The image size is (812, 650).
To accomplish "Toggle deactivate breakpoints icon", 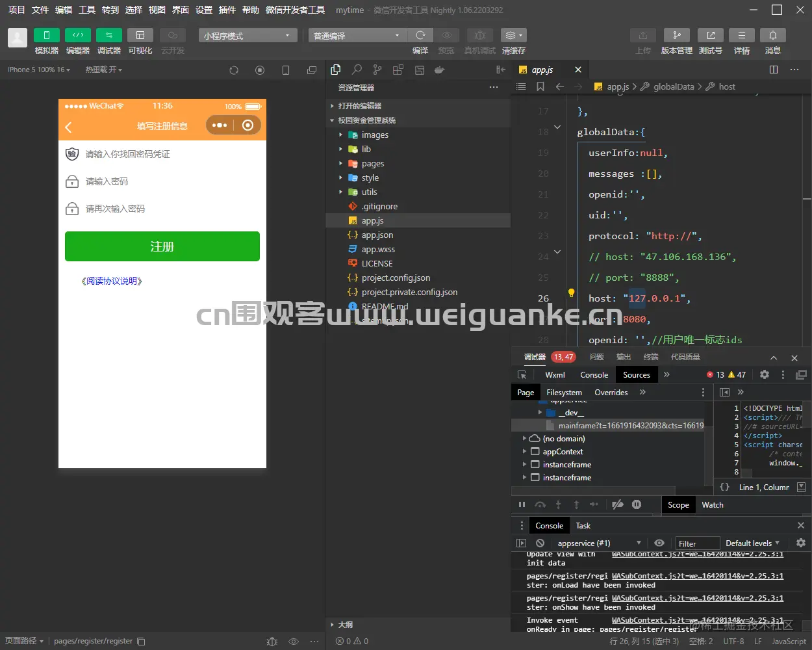I will [618, 504].
